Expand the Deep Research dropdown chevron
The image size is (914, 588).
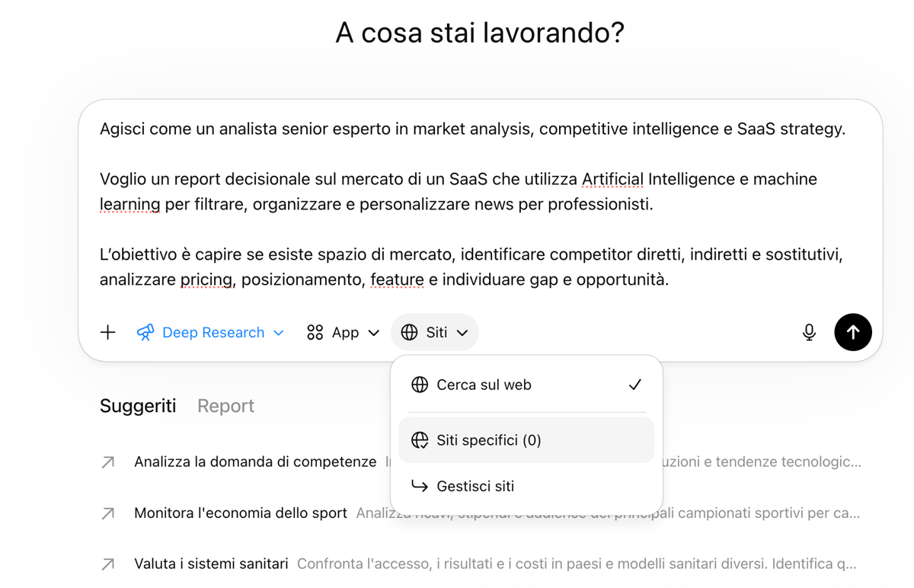click(279, 333)
